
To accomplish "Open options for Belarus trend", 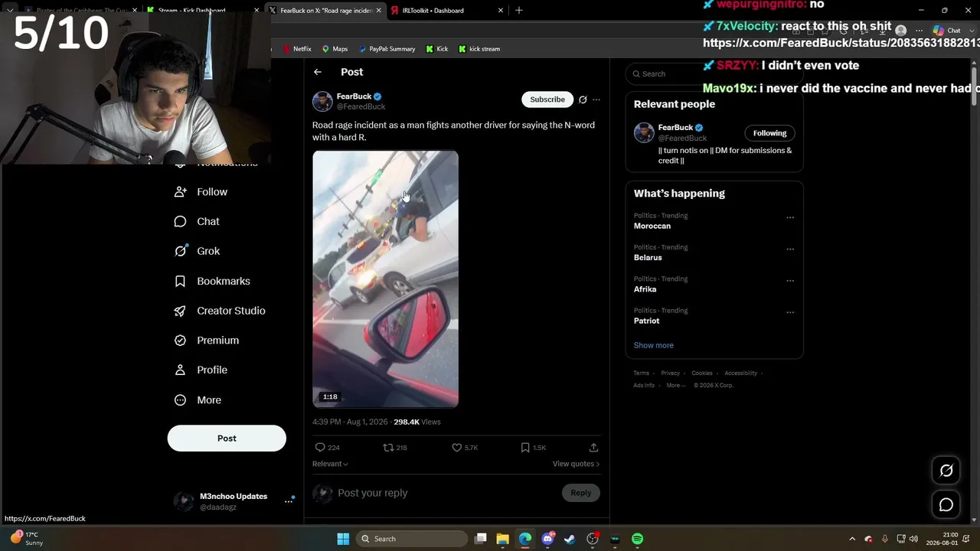I will [x=790, y=249].
